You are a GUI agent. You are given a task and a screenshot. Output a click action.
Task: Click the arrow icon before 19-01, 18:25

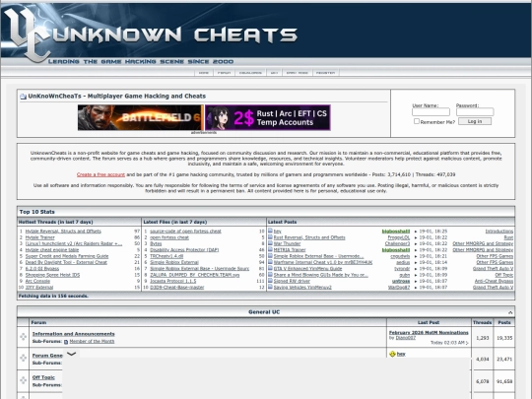[x=416, y=232]
